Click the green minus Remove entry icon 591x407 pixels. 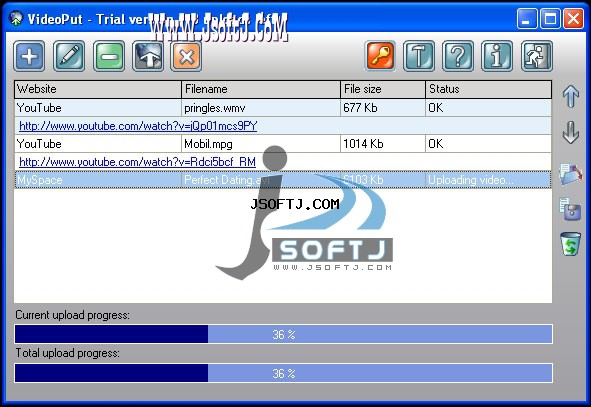tap(109, 57)
